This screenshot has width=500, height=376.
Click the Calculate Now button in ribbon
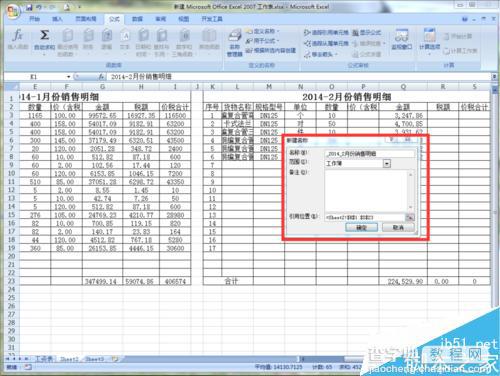[x=458, y=36]
